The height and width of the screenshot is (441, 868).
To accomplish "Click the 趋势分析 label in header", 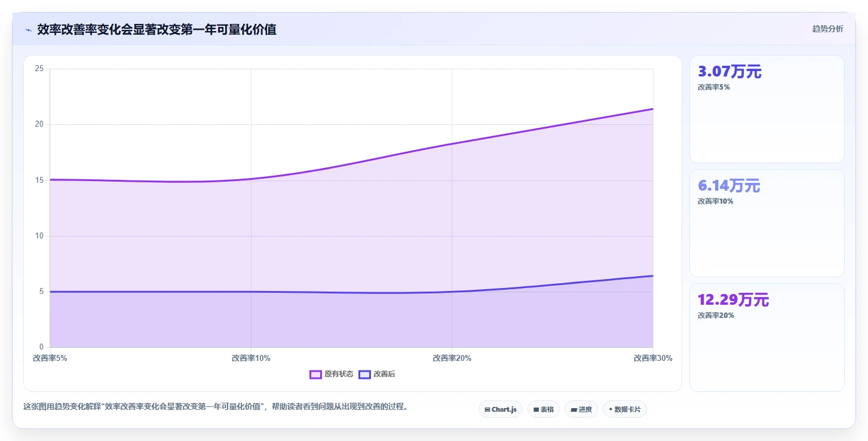I will [828, 29].
